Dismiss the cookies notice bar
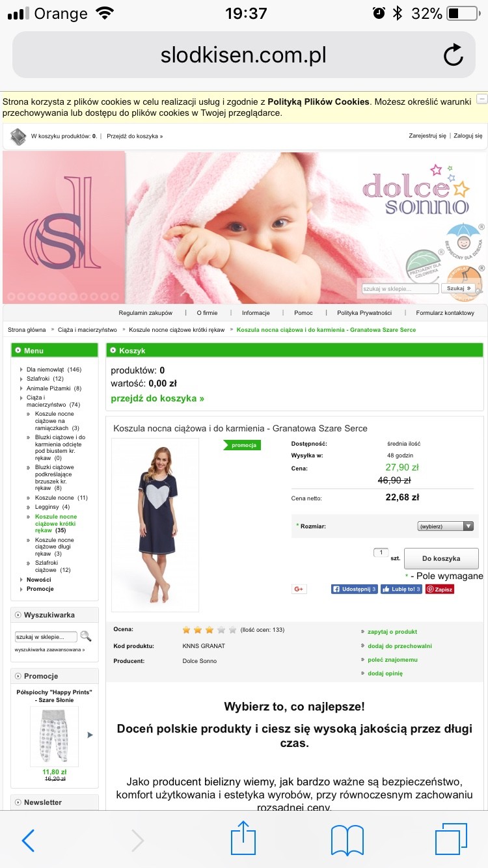The height and width of the screenshot is (868, 488). pos(481,99)
